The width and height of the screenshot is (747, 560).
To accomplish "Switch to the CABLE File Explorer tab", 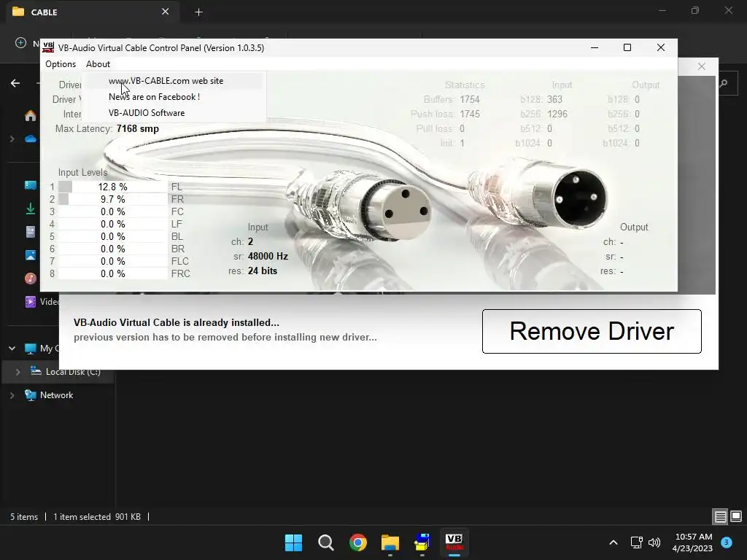I will (90, 12).
